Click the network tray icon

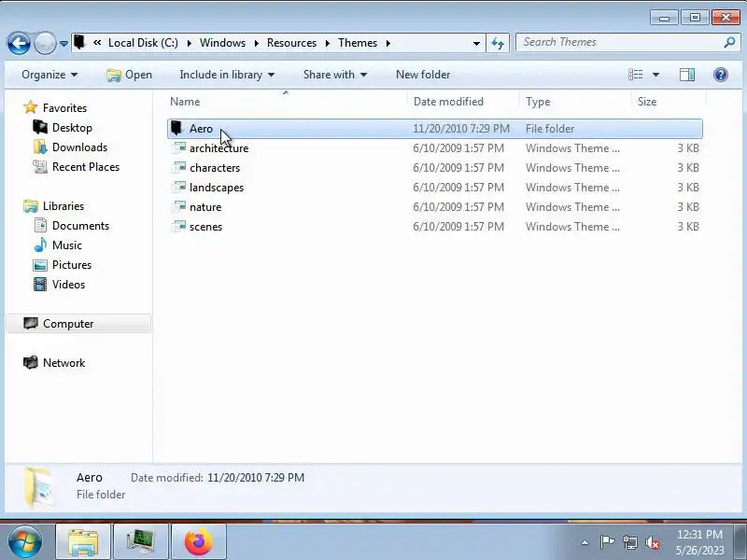pyautogui.click(x=629, y=542)
